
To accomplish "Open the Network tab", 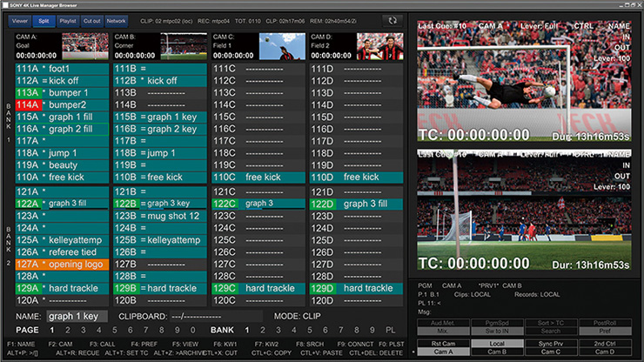I will click(117, 19).
